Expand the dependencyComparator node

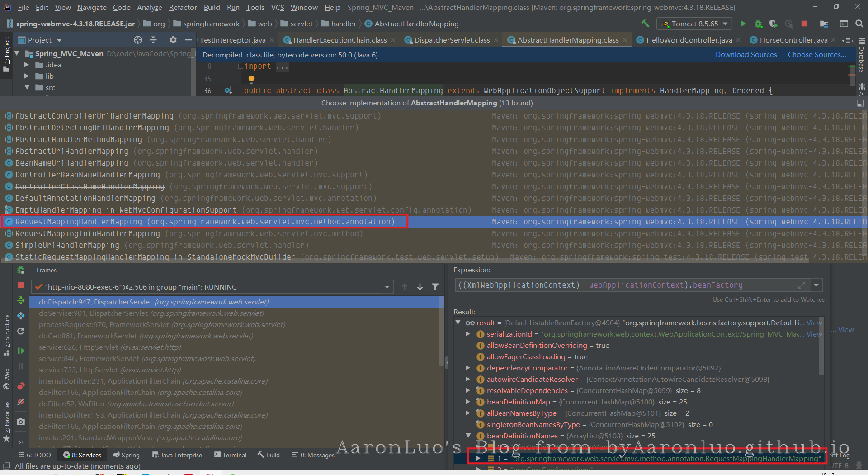tap(468, 368)
